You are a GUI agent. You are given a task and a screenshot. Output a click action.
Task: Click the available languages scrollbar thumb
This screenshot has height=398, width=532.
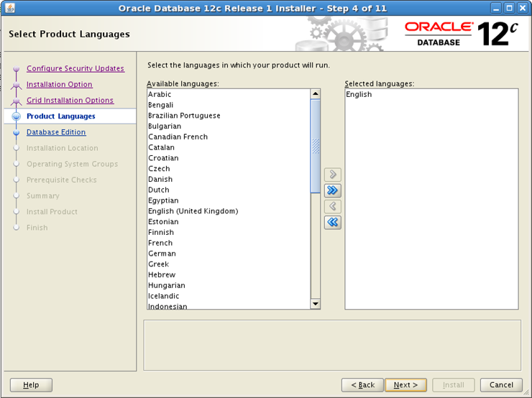point(315,146)
